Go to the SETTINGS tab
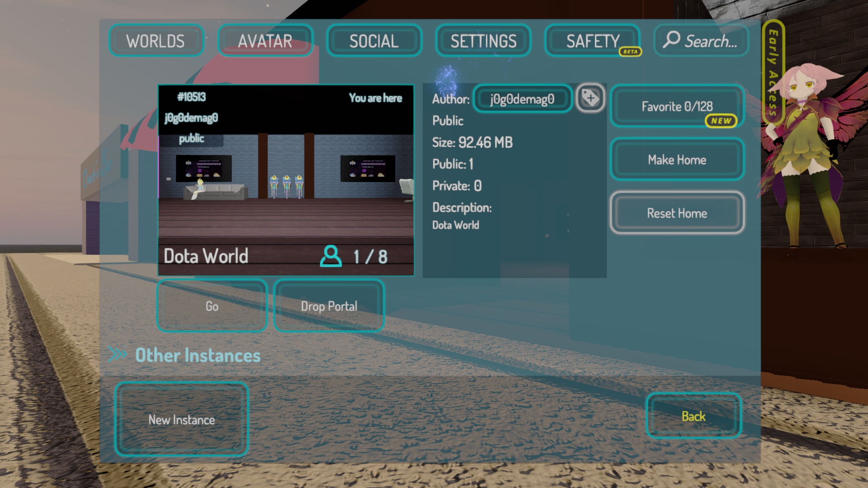868x488 pixels. (x=483, y=41)
